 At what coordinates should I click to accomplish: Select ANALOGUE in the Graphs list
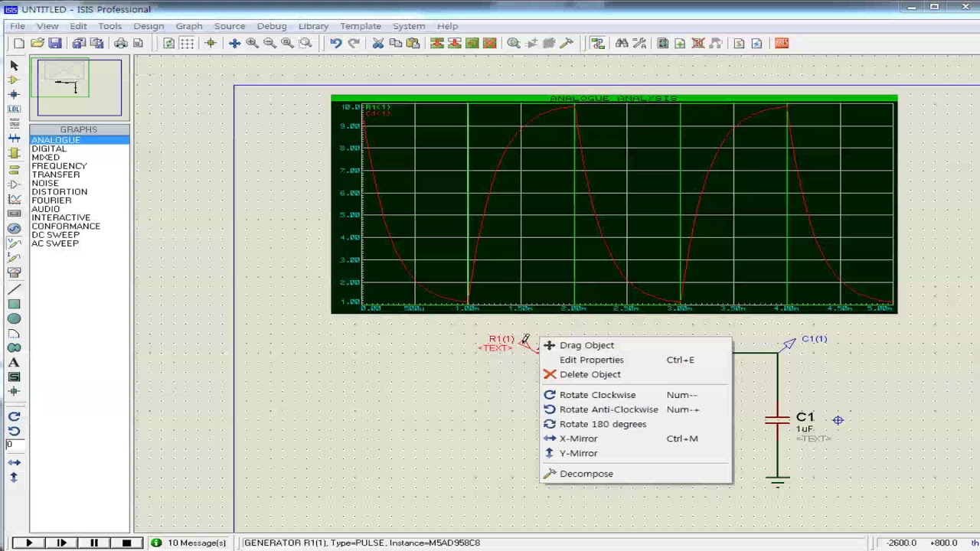(x=80, y=140)
